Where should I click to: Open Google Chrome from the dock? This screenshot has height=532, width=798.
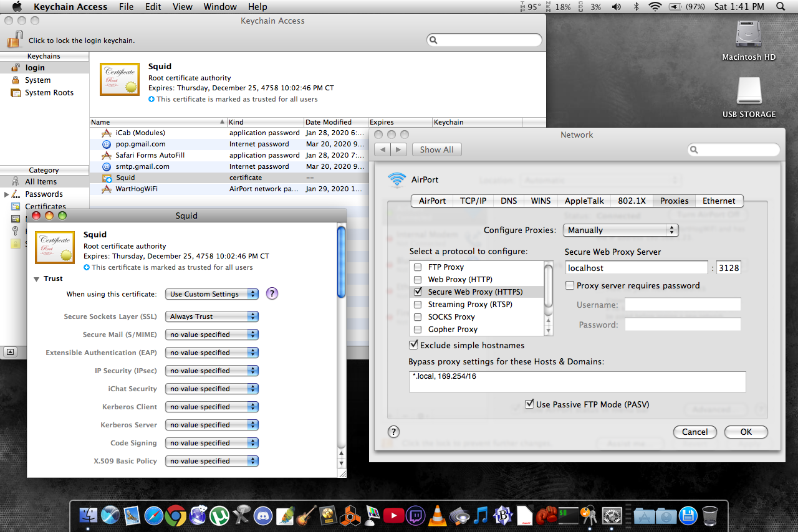(x=176, y=515)
